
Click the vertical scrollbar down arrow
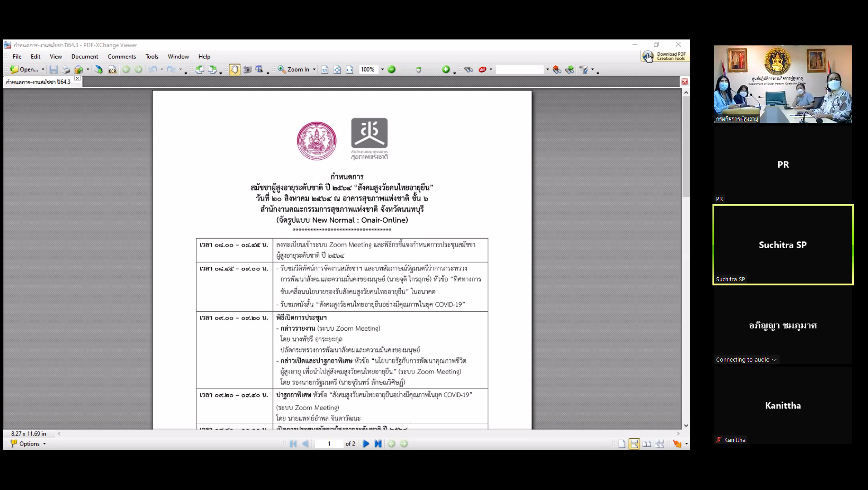686,426
